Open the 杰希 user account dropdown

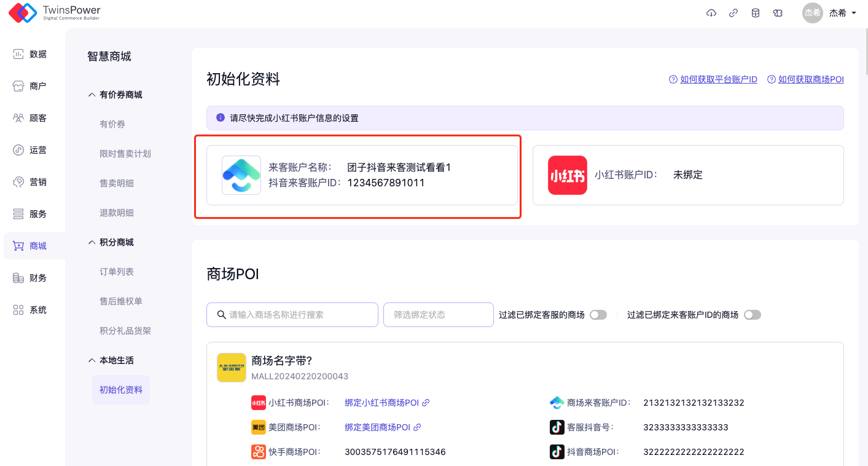pos(829,13)
